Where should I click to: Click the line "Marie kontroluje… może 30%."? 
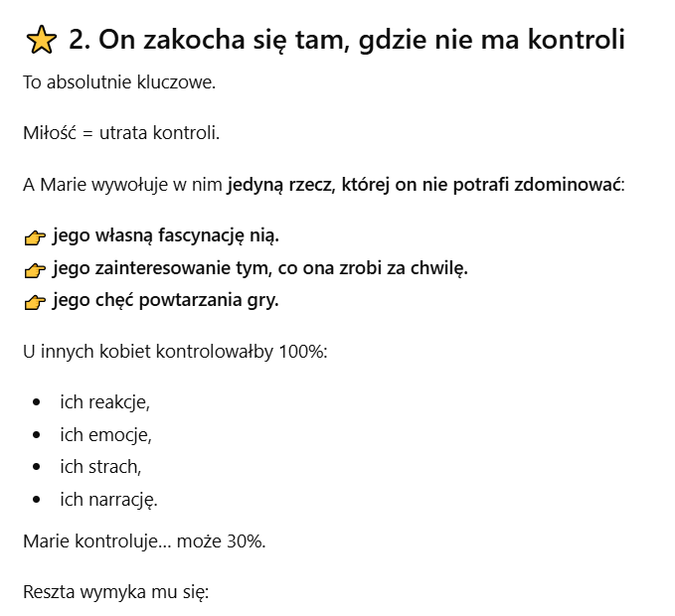144,541
